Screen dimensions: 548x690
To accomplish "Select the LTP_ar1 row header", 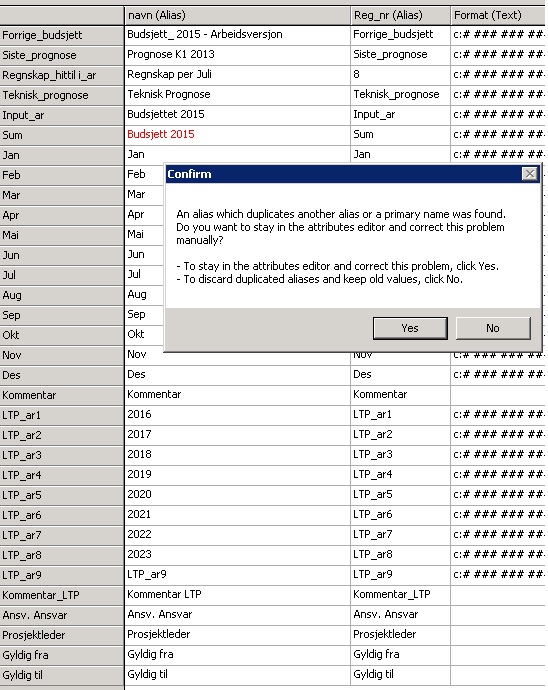I will [62, 415].
